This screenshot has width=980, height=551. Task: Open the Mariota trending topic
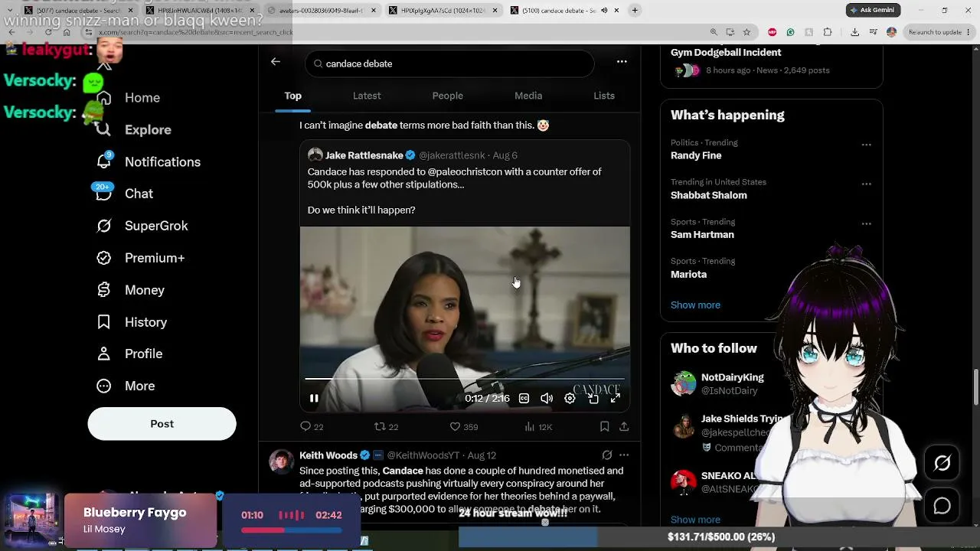(688, 275)
